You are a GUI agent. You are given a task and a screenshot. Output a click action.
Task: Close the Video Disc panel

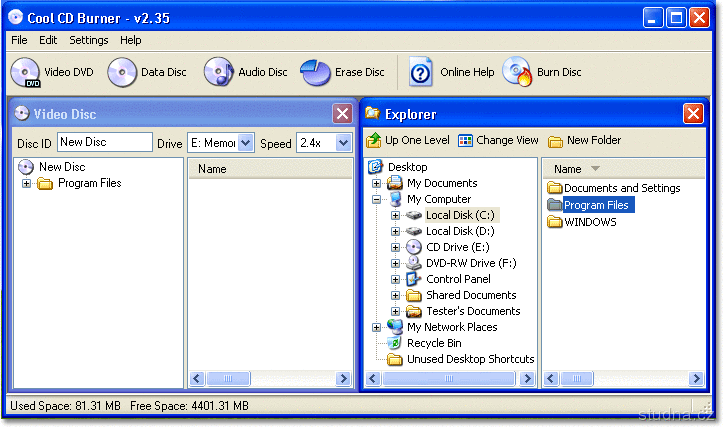tap(342, 114)
